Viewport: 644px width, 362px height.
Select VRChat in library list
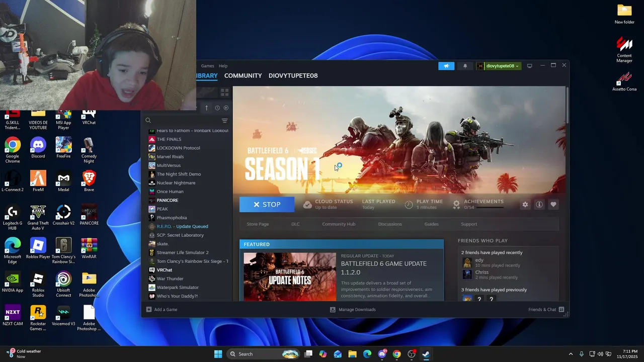tap(165, 270)
